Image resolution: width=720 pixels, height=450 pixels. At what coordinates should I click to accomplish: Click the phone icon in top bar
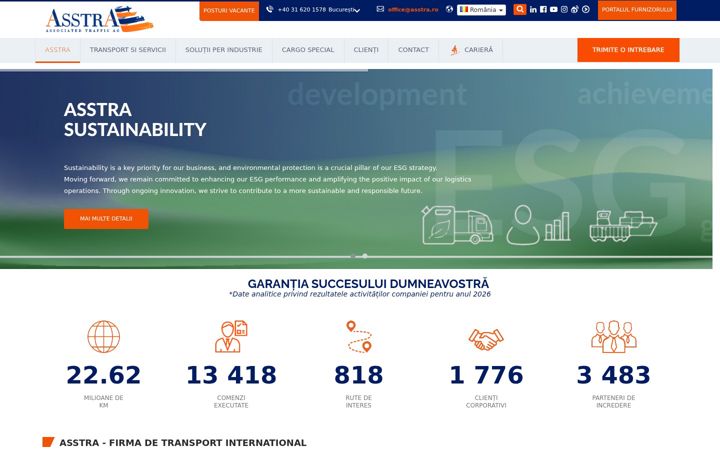tap(270, 9)
